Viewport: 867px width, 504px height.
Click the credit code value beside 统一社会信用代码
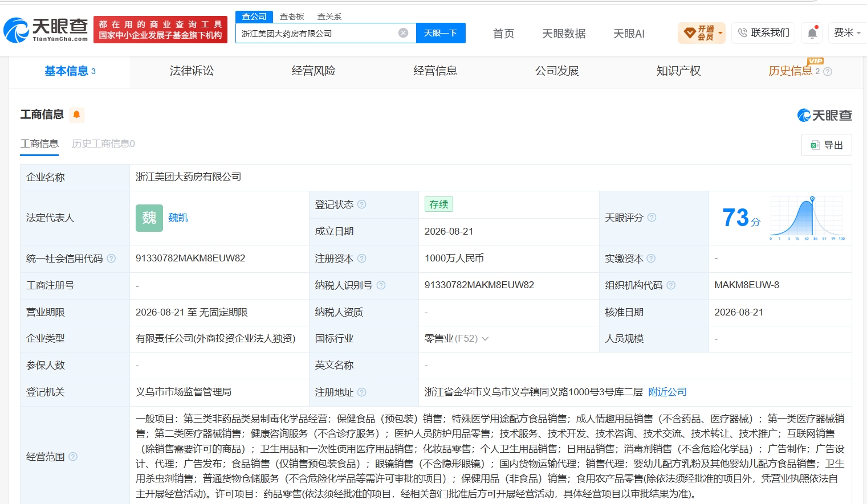(x=190, y=259)
